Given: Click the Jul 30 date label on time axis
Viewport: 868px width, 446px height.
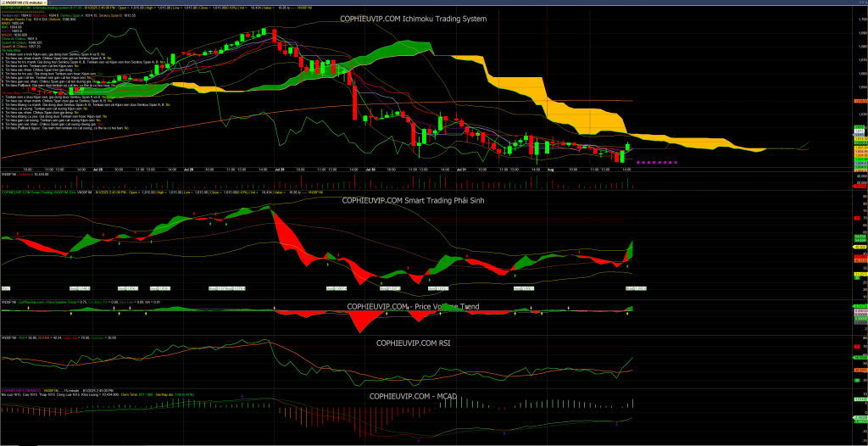Looking at the screenshot, I should tap(371, 170).
